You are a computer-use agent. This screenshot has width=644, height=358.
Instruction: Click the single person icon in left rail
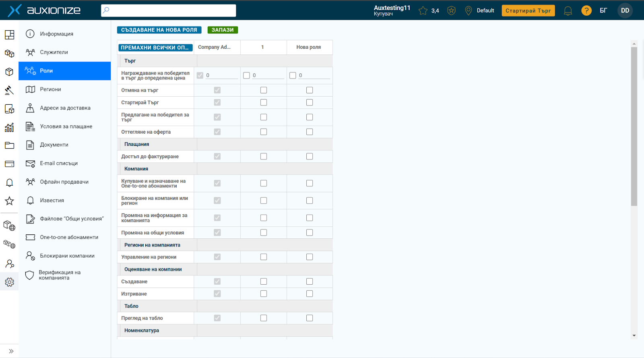pyautogui.click(x=9, y=264)
